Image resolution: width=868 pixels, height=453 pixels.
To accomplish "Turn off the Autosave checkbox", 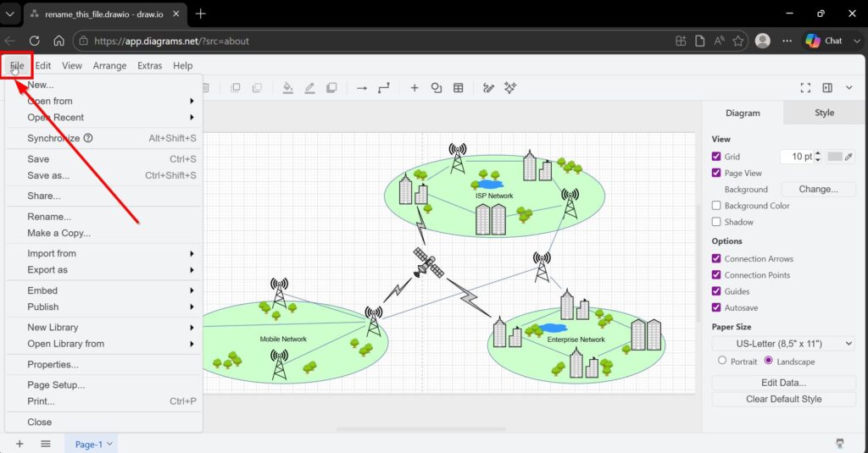I will pyautogui.click(x=716, y=307).
